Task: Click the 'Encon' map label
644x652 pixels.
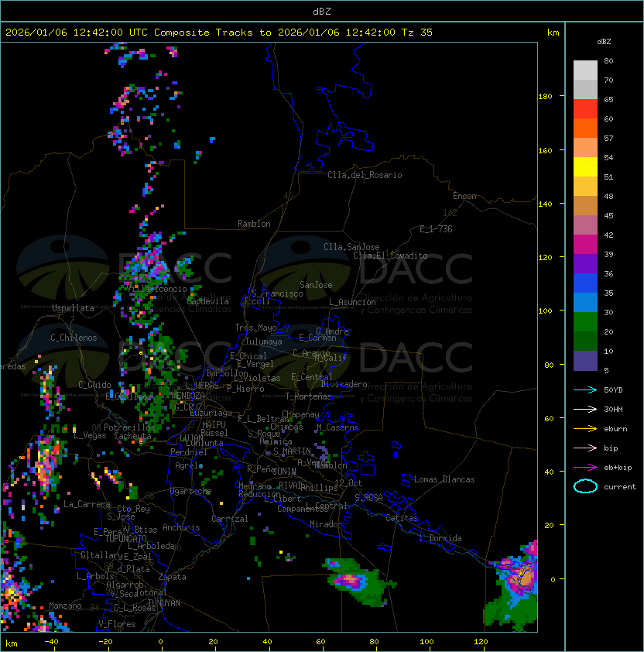Action: click(464, 196)
